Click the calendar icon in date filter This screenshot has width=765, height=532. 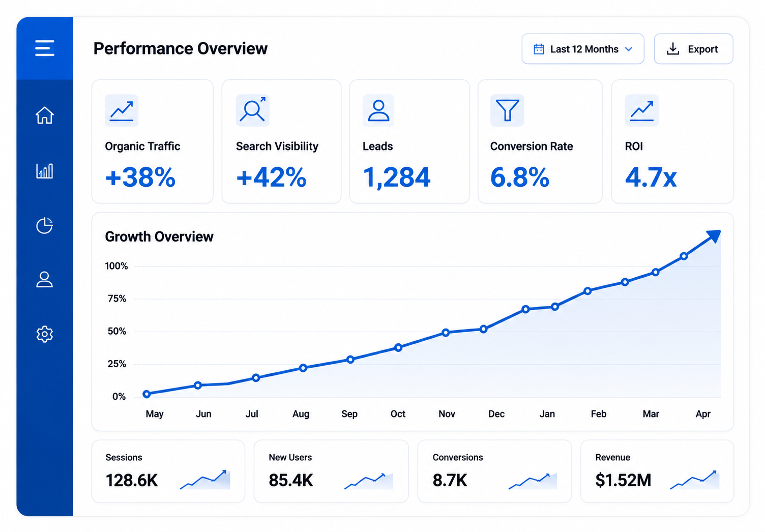tap(539, 49)
